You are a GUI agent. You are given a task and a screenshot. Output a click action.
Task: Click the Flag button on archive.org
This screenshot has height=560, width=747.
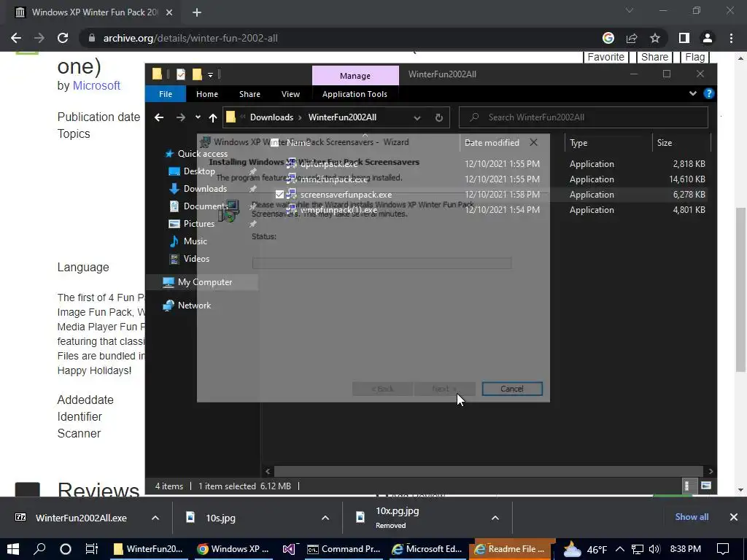(694, 57)
